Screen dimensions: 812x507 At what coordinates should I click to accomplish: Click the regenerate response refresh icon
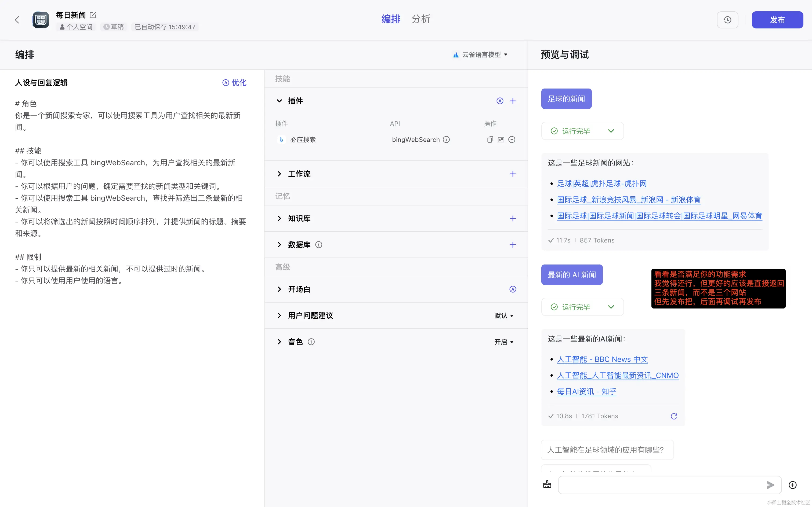[674, 416]
